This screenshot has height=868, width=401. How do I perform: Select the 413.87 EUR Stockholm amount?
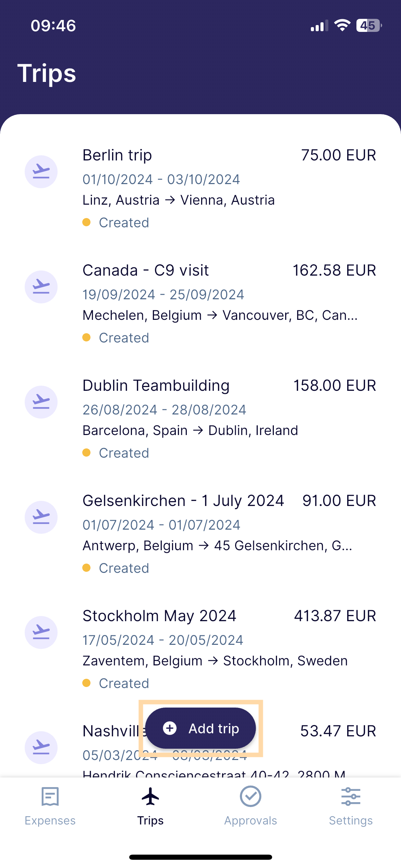tap(335, 616)
